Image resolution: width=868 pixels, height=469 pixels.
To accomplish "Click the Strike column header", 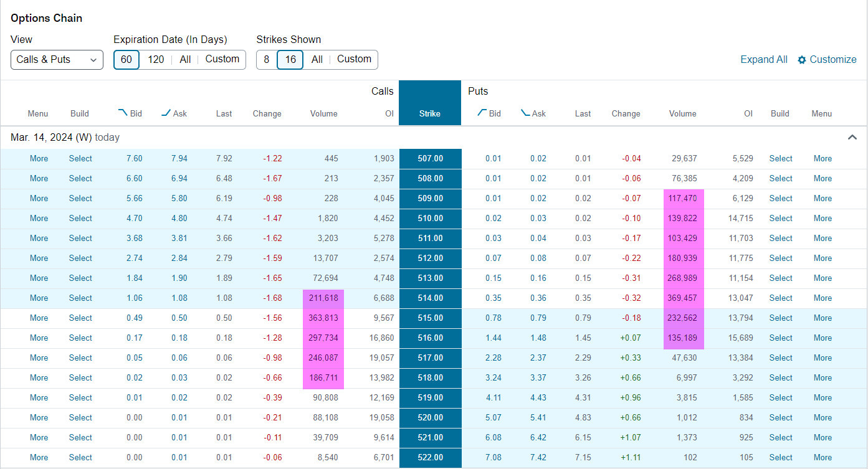I will [x=430, y=113].
